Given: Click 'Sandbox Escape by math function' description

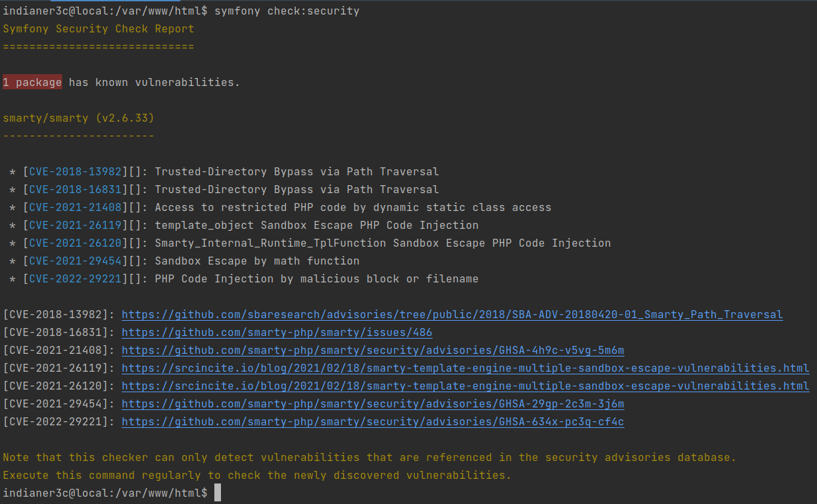Looking at the screenshot, I should point(257,261).
